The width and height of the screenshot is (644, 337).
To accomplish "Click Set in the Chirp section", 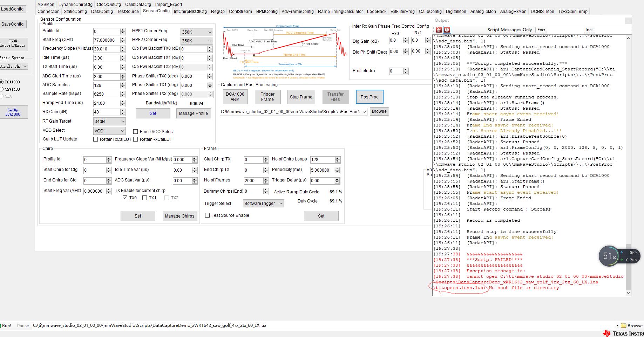I will (x=138, y=216).
